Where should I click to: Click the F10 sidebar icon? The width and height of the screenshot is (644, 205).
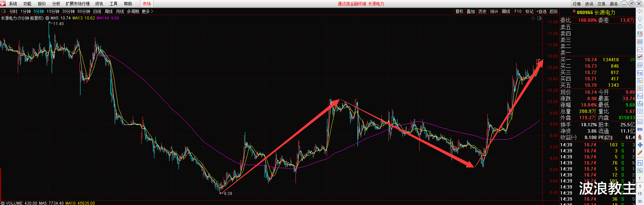pyautogui.click(x=640, y=73)
